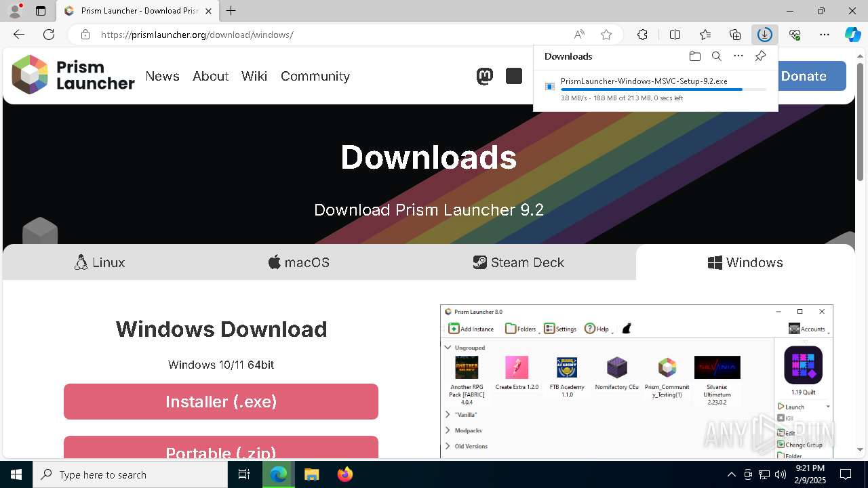This screenshot has height=488, width=868.
Task: Close the Prism Launcher tab
Action: tap(209, 11)
